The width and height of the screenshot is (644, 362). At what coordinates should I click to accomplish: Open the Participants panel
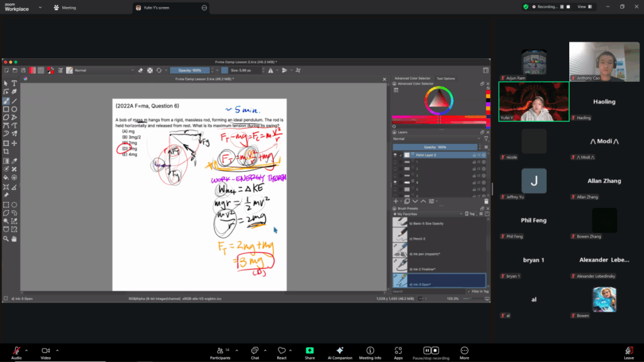(220, 353)
